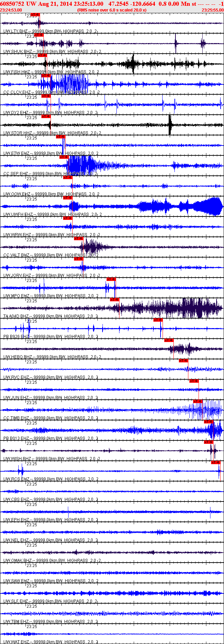Select the red pick flag on UW.ETW trace
Image resolution: width=224 pixels, height=644 pixels.
tap(60, 137)
